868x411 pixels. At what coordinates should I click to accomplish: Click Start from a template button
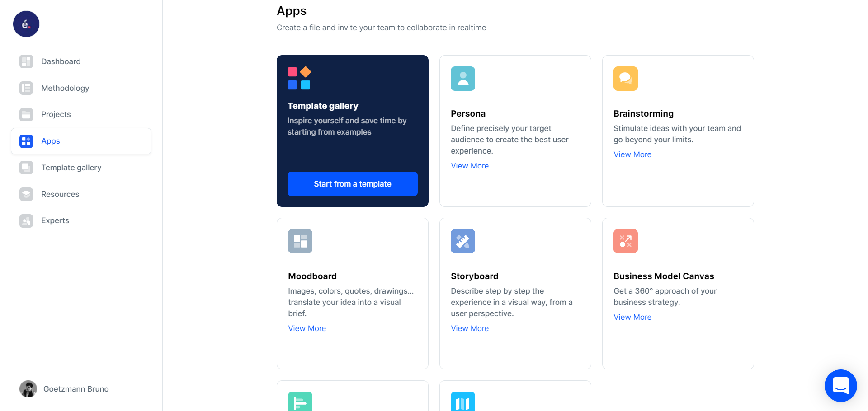[353, 184]
